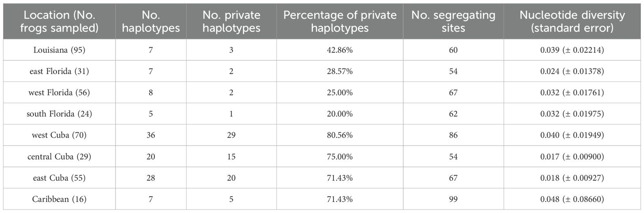Click the 0.048 (± 0.08660) diversity value
This screenshot has height=213, width=644.
(x=572, y=199)
